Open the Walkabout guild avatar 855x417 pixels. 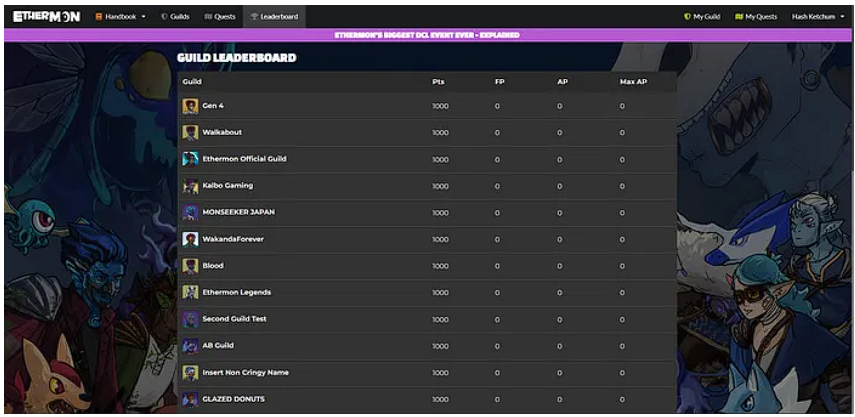click(190, 132)
